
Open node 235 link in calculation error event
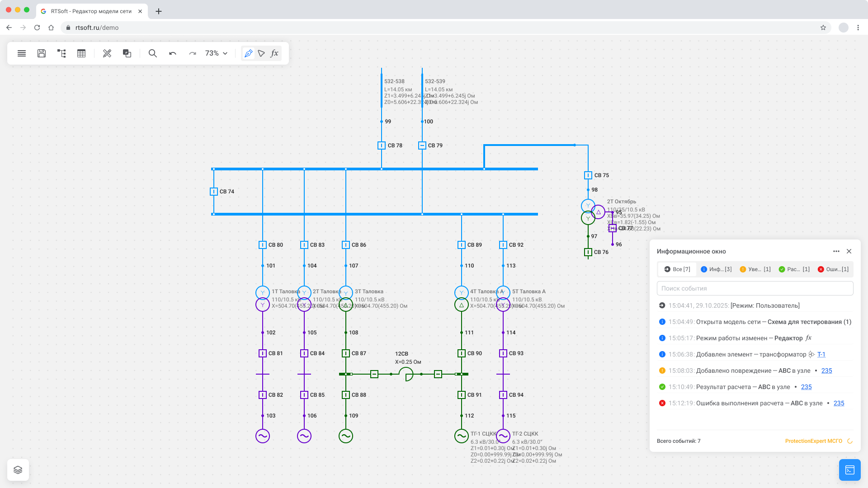pyautogui.click(x=839, y=403)
